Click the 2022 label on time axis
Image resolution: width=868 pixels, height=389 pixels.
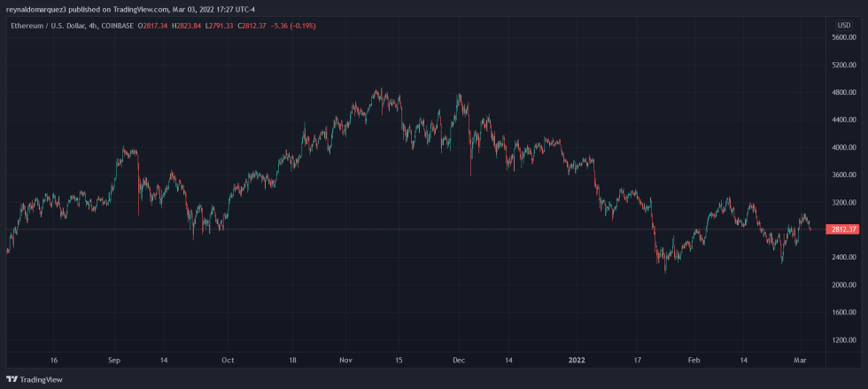pos(577,360)
